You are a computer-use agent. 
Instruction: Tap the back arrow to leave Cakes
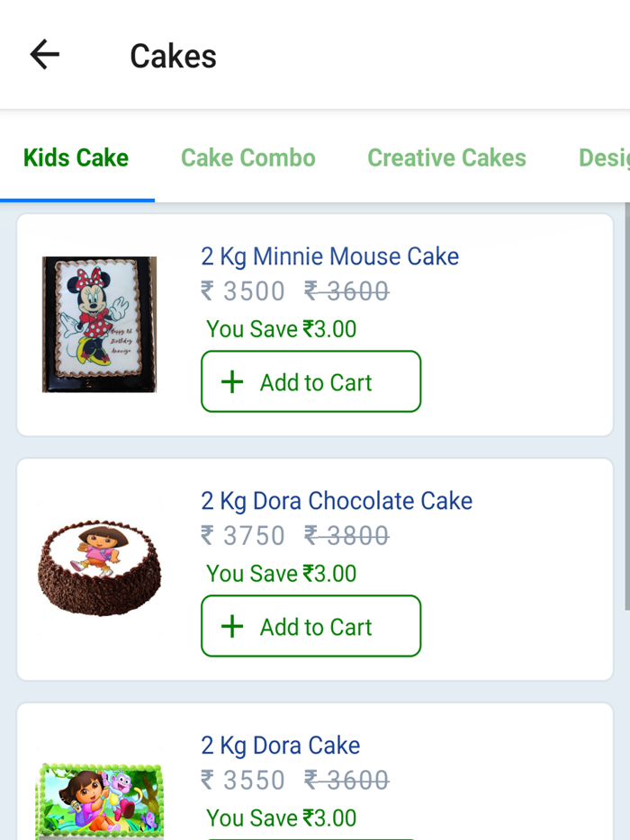coord(43,54)
